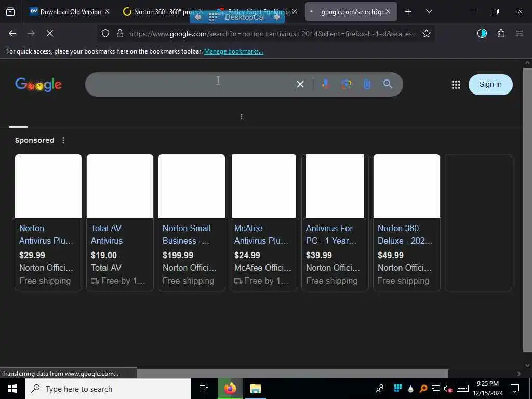The width and height of the screenshot is (532, 399).
Task: Open the Norton 360 Deluxe product link
Action: [x=405, y=234]
